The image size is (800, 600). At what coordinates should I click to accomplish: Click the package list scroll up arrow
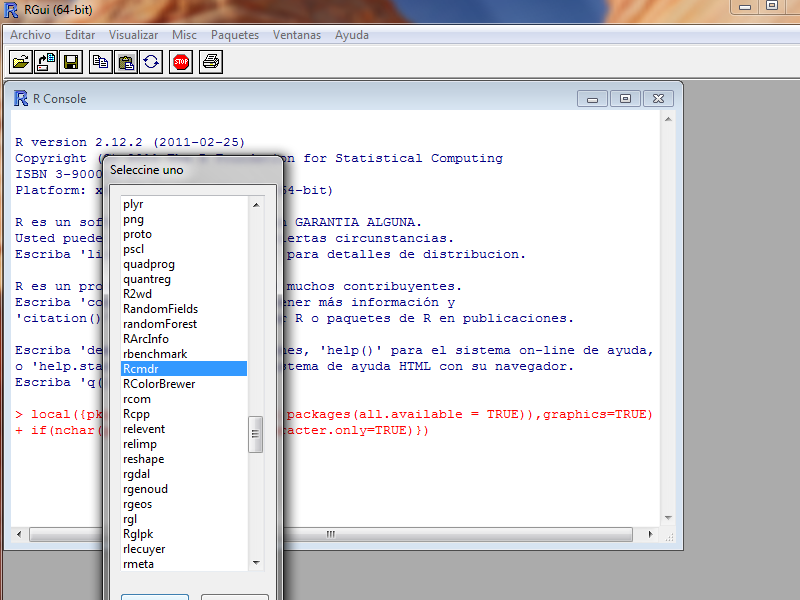(256, 205)
